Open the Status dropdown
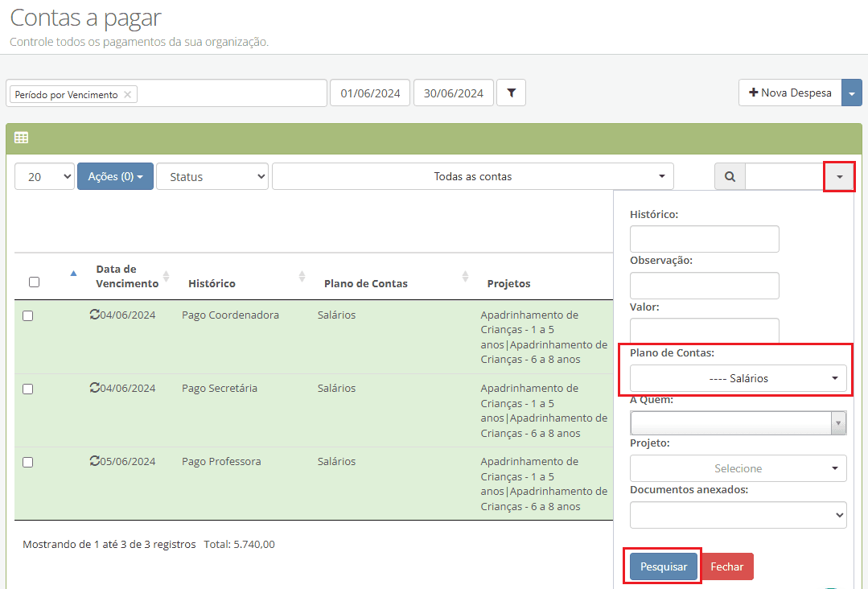868x589 pixels. click(212, 176)
